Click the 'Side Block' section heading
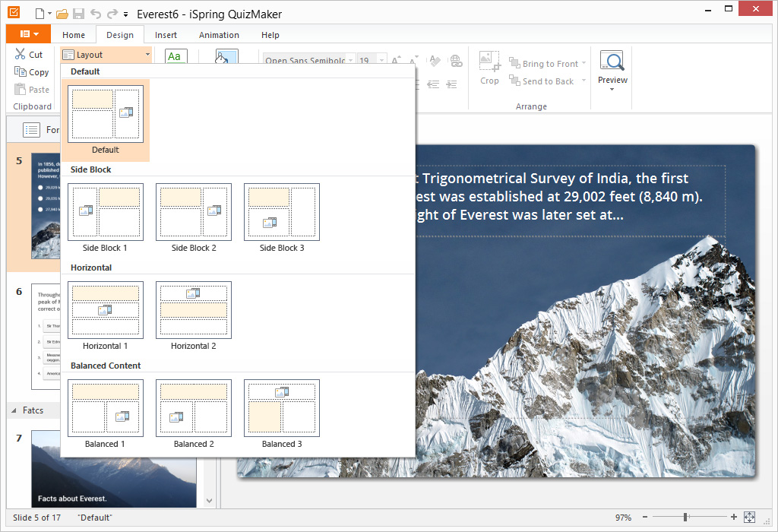This screenshot has width=778, height=532. [x=91, y=169]
